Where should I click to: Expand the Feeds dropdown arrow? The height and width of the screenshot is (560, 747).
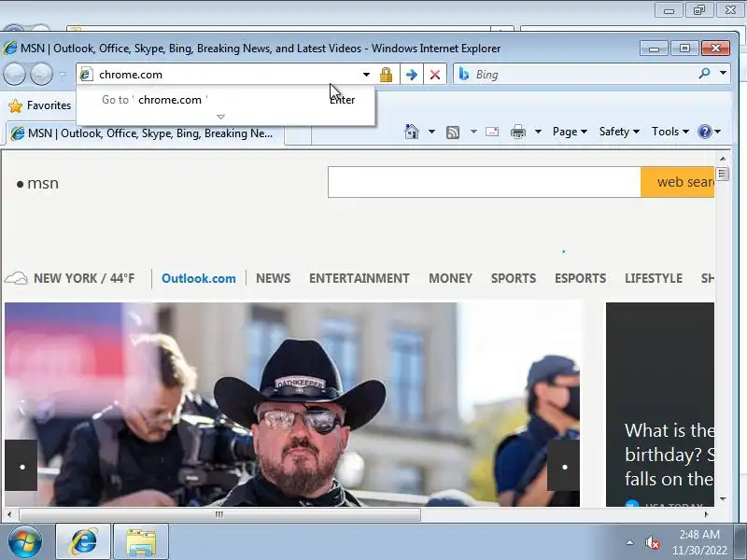473,132
